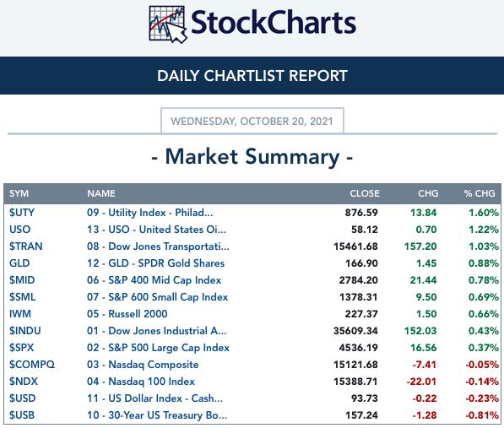This screenshot has height=428, width=504.
Task: Sort by the CLOSE column header
Action: coord(365,193)
